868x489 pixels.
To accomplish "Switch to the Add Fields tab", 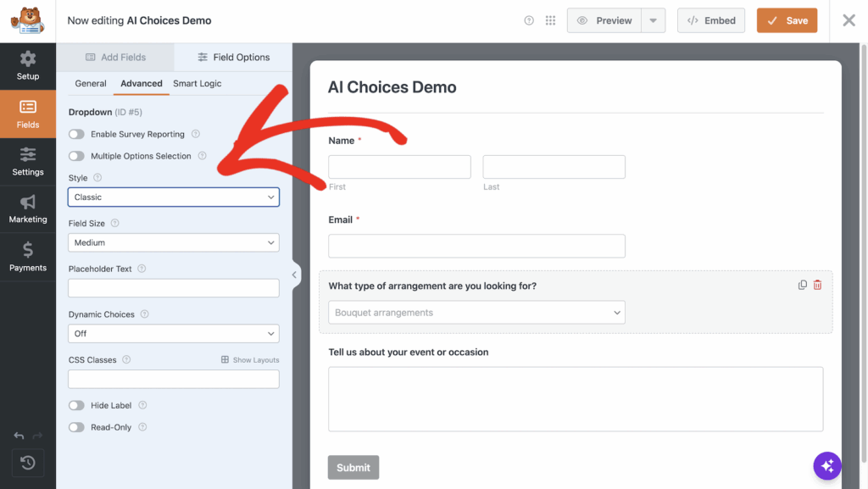I will coord(115,57).
